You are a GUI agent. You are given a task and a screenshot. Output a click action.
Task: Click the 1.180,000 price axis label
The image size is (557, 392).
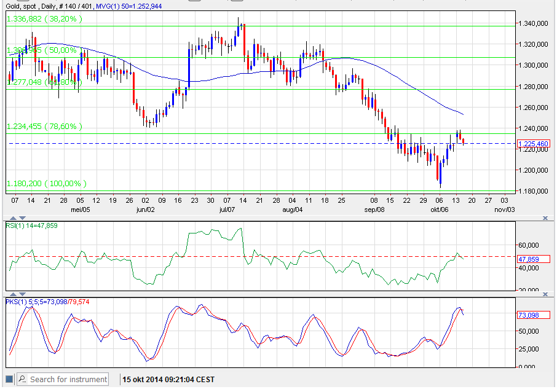click(533, 191)
